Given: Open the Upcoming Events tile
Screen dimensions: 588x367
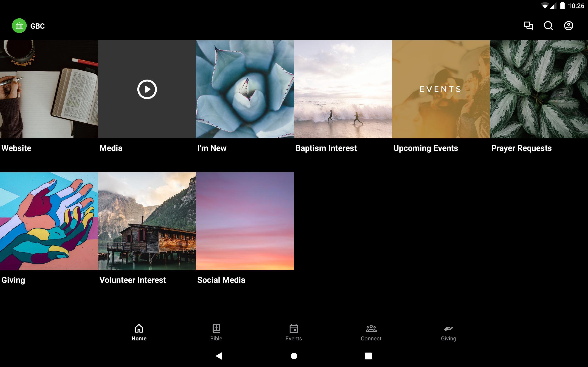Looking at the screenshot, I should click(441, 89).
